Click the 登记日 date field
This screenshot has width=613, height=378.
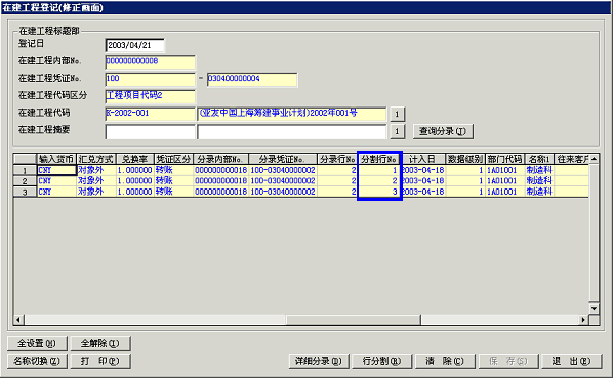pos(135,45)
